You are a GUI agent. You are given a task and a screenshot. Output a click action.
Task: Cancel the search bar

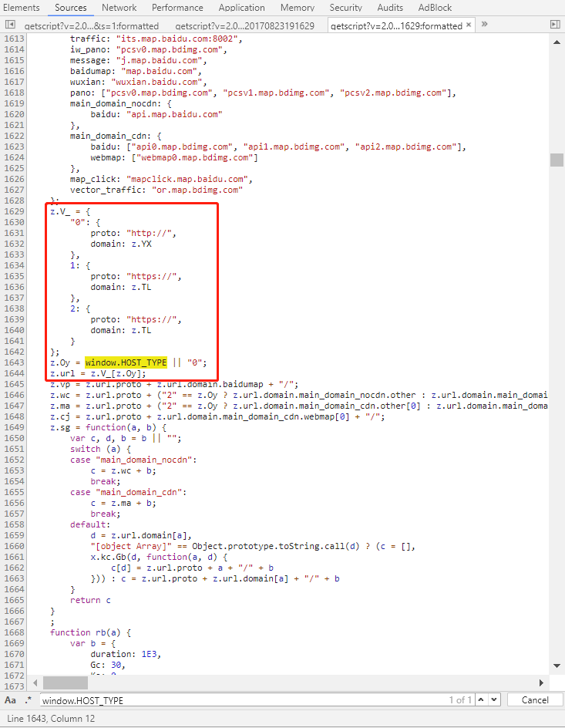pos(535,699)
